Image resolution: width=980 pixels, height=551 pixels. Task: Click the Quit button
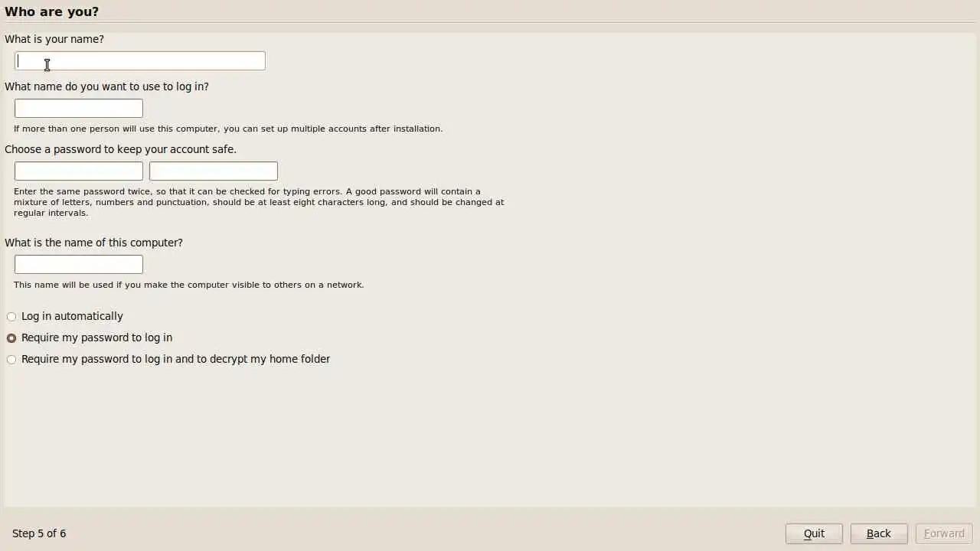(x=814, y=533)
